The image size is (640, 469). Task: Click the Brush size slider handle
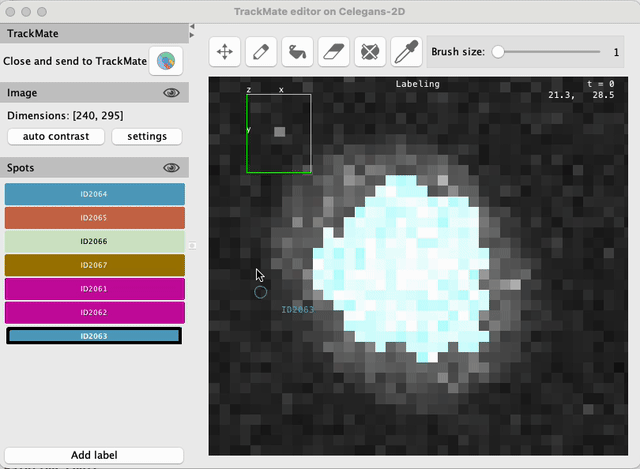pos(498,52)
